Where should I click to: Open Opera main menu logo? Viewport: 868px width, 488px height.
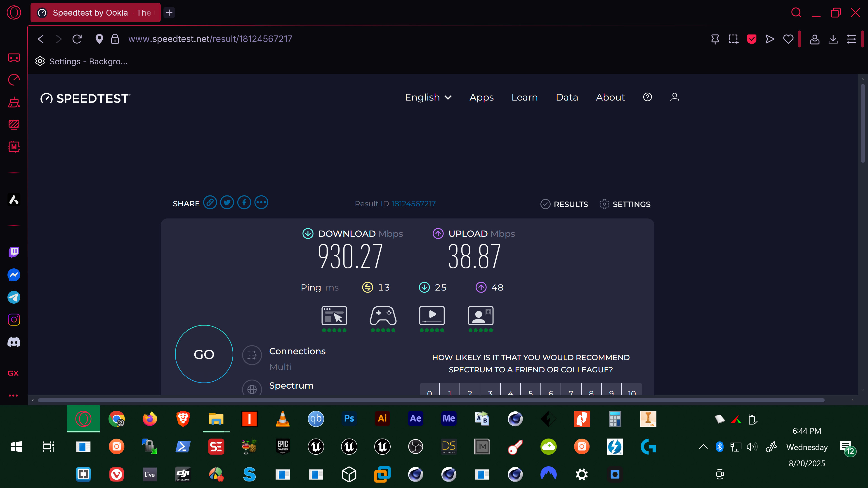tap(14, 13)
